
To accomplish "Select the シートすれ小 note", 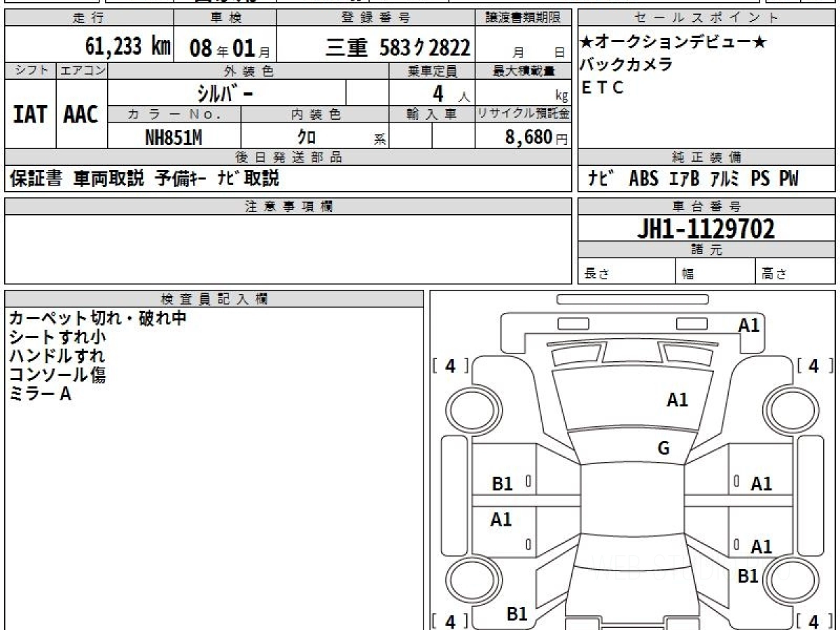I will click(57, 337).
